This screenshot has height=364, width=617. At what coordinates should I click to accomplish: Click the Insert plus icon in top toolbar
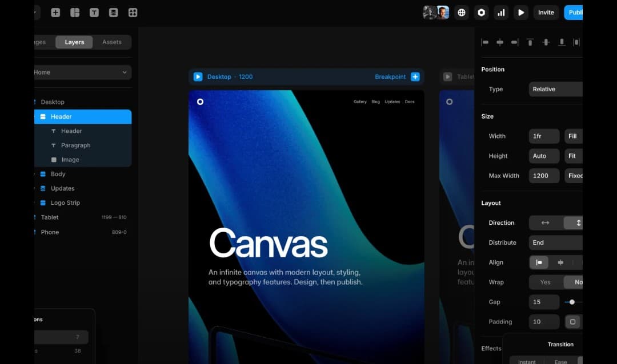click(x=55, y=13)
